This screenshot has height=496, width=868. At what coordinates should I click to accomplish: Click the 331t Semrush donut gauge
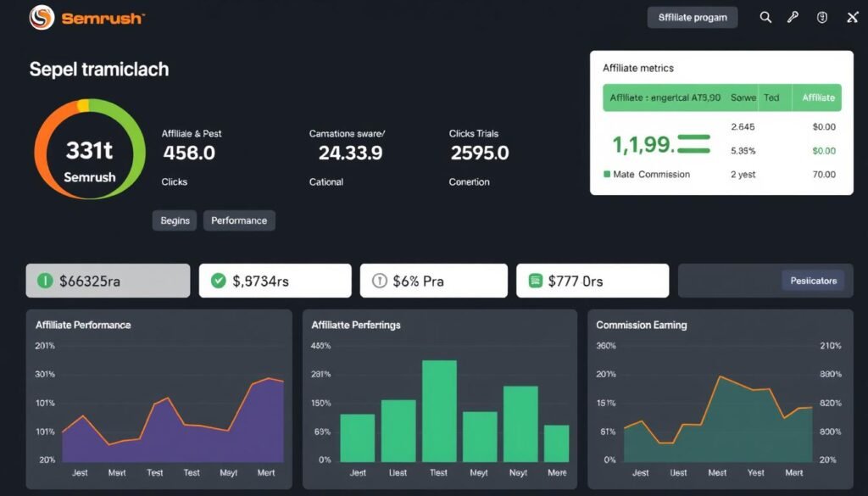(89, 150)
